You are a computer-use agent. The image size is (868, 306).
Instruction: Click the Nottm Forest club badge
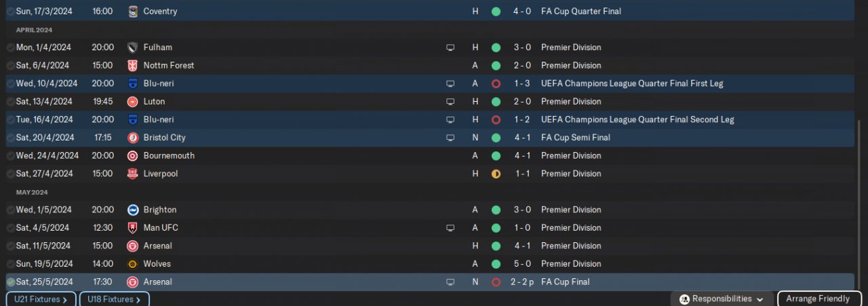click(133, 66)
